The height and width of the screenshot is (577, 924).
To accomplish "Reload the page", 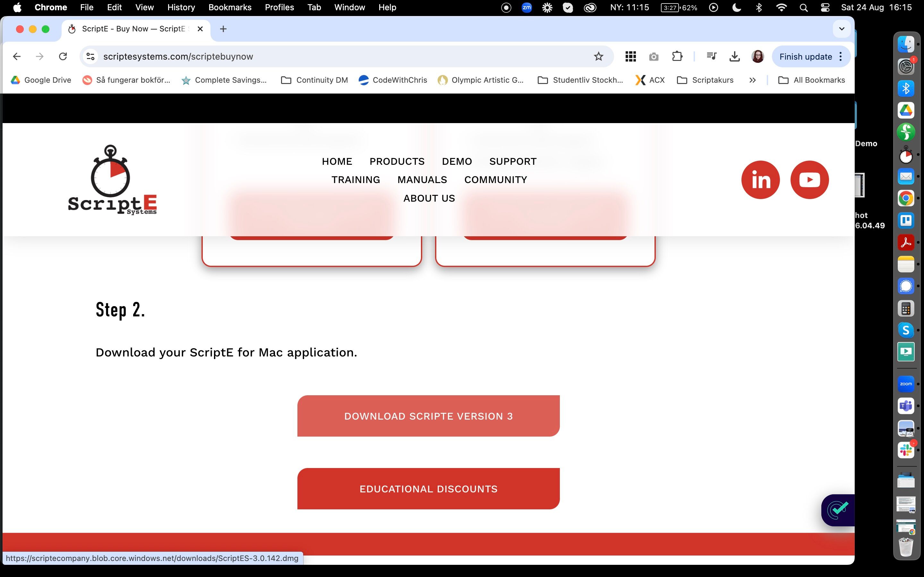I will coord(63,56).
